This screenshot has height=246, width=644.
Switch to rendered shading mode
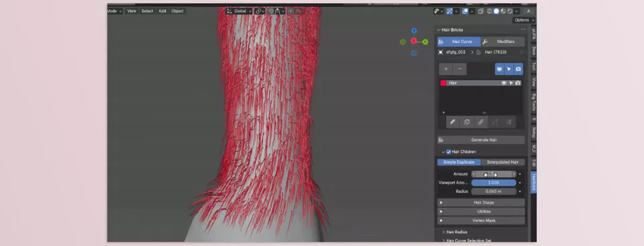[510, 11]
